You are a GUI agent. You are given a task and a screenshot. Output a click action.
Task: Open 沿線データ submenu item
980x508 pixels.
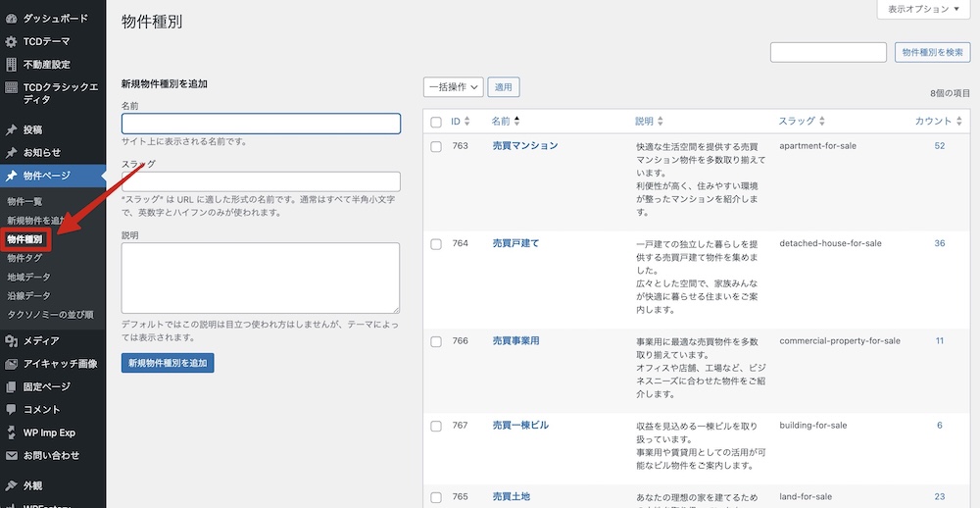[28, 295]
